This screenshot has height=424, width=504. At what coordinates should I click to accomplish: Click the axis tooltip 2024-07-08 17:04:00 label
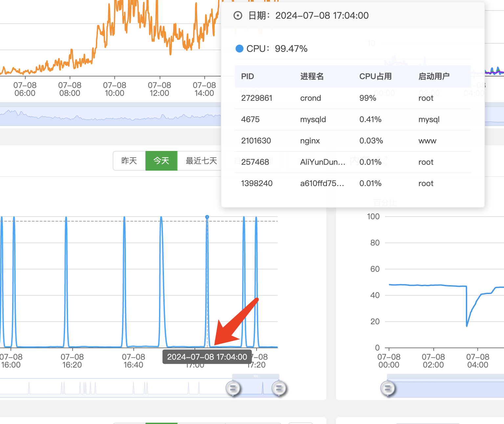pos(207,357)
